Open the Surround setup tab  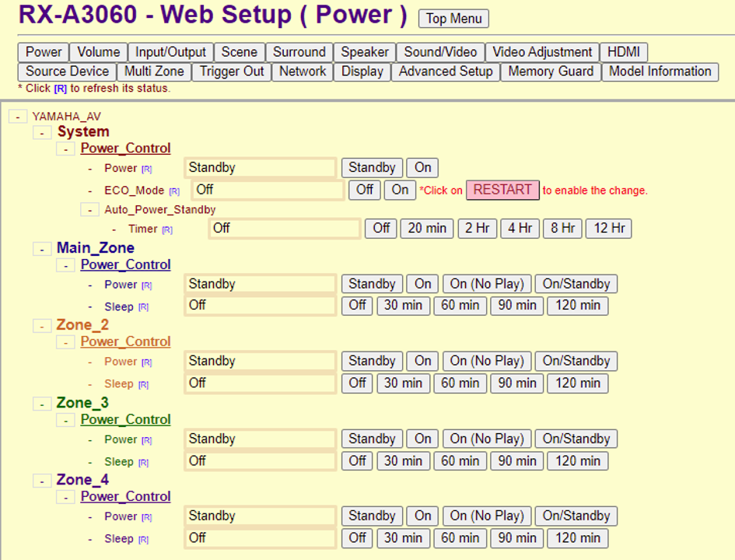pyautogui.click(x=299, y=52)
